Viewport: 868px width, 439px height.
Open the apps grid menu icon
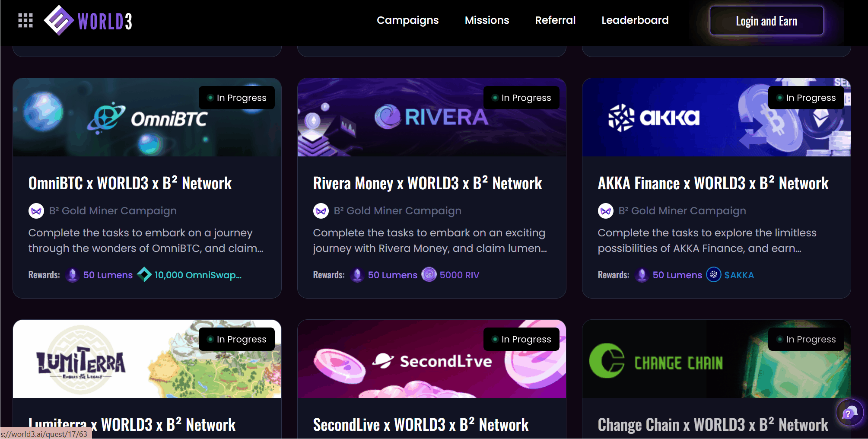25,20
